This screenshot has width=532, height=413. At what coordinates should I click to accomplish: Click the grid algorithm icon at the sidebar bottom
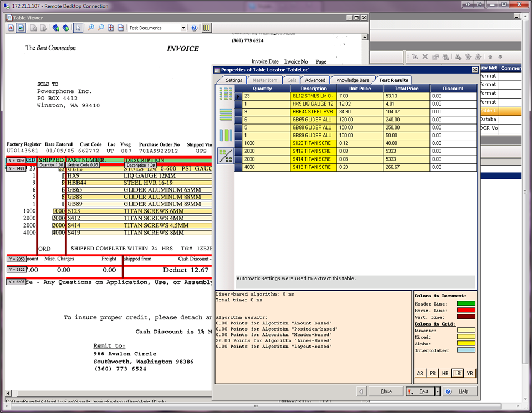226,155
